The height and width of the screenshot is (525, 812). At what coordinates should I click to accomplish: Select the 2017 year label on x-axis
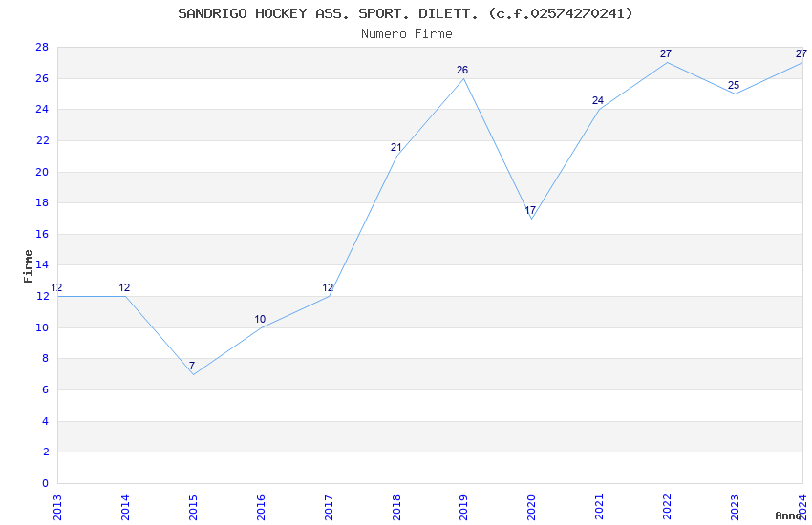[329, 508]
